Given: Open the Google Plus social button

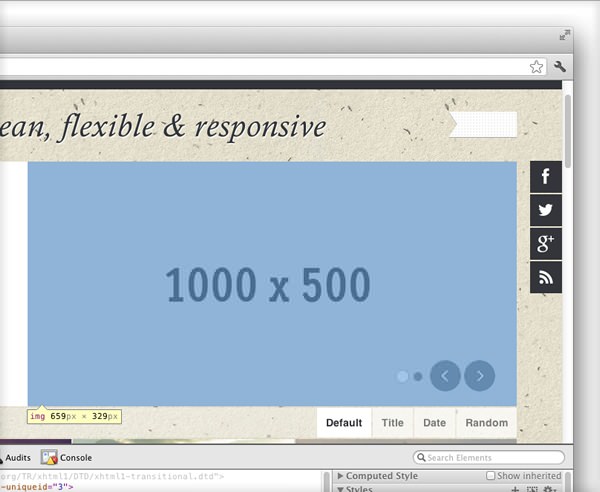Looking at the screenshot, I should (x=546, y=244).
